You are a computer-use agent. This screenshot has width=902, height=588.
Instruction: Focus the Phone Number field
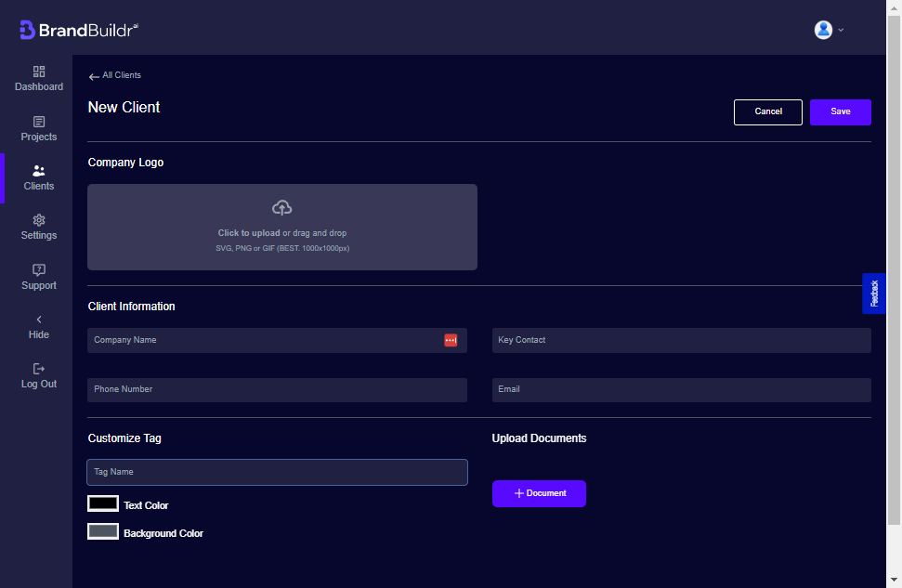pyautogui.click(x=277, y=390)
